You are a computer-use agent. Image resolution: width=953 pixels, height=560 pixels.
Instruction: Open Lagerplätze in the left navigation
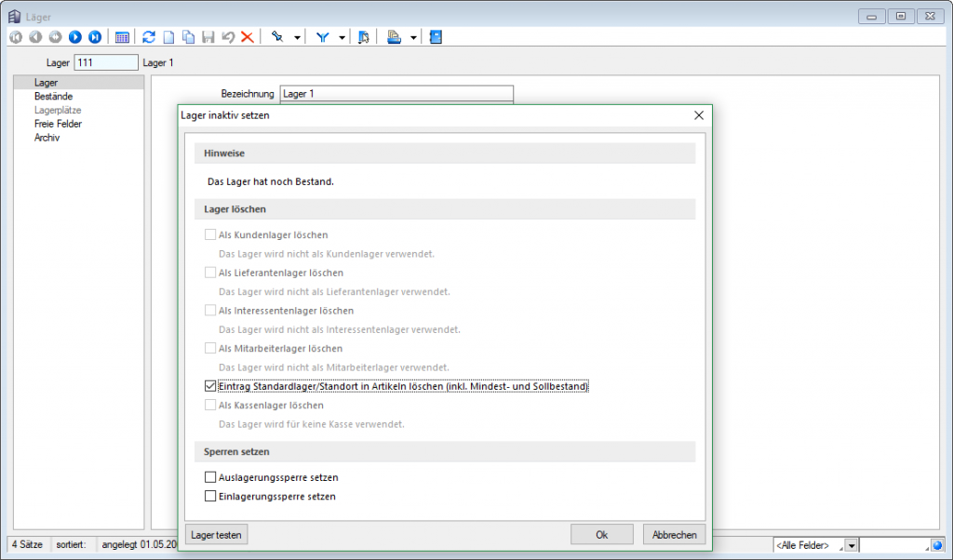tap(58, 110)
